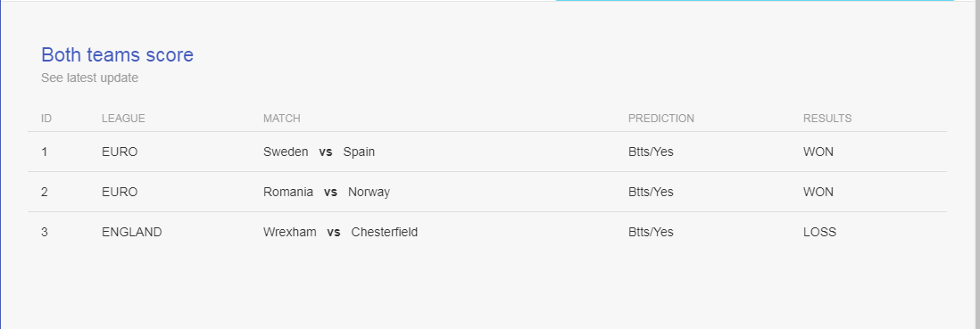Click Btts/Yes prediction in row one
The height and width of the screenshot is (329, 980).
pos(651,152)
